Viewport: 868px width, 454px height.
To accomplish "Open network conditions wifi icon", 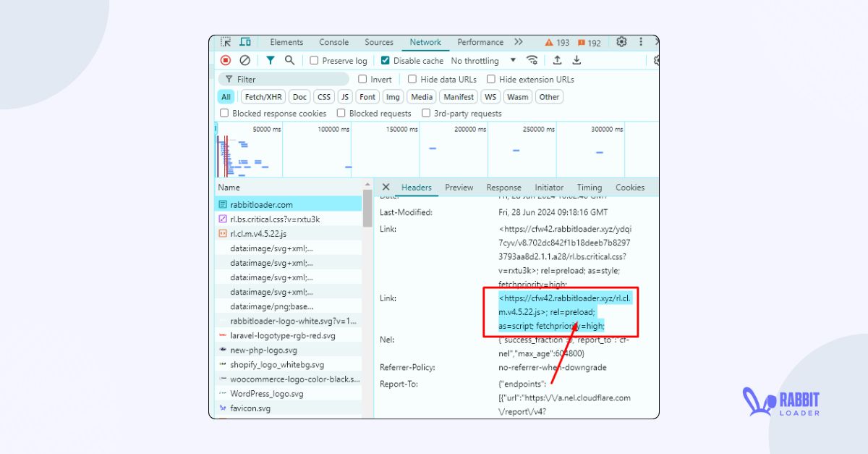I will [x=532, y=61].
